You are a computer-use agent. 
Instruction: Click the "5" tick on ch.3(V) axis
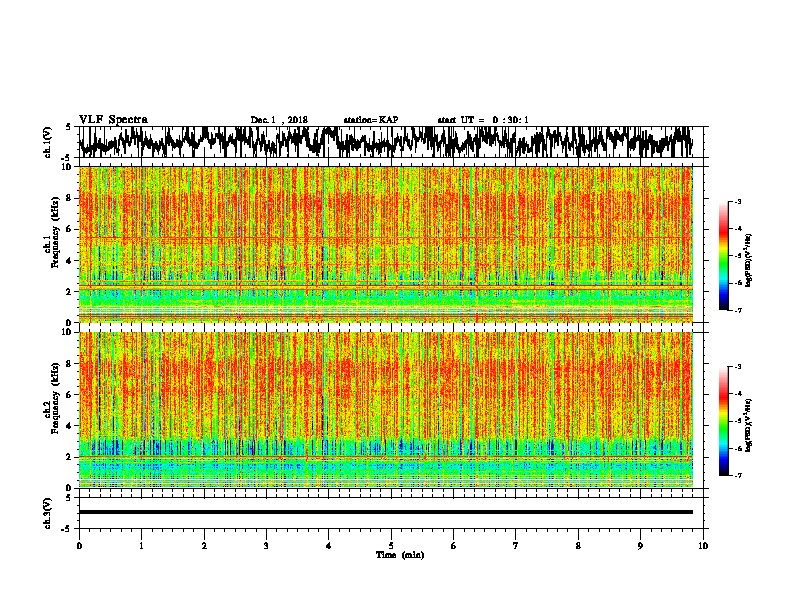click(x=69, y=498)
